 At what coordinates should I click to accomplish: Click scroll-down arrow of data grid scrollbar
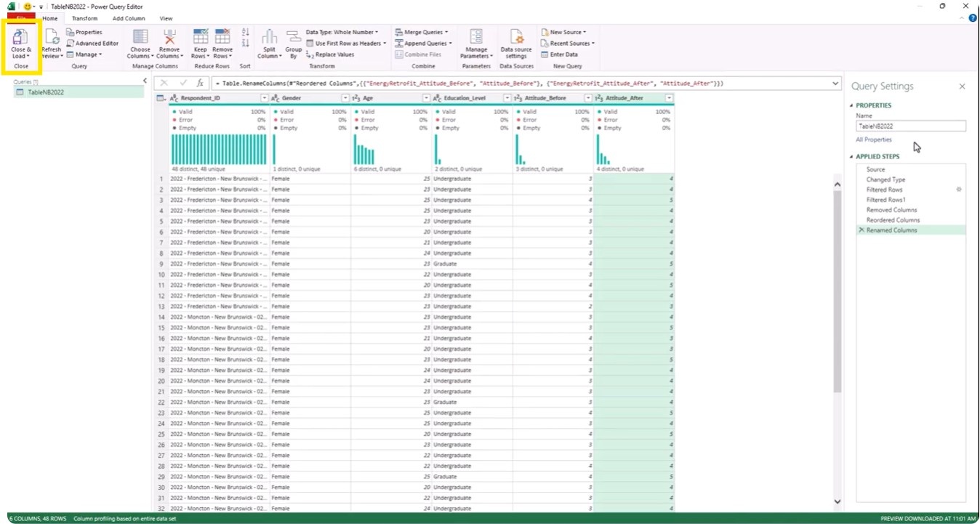(836, 501)
